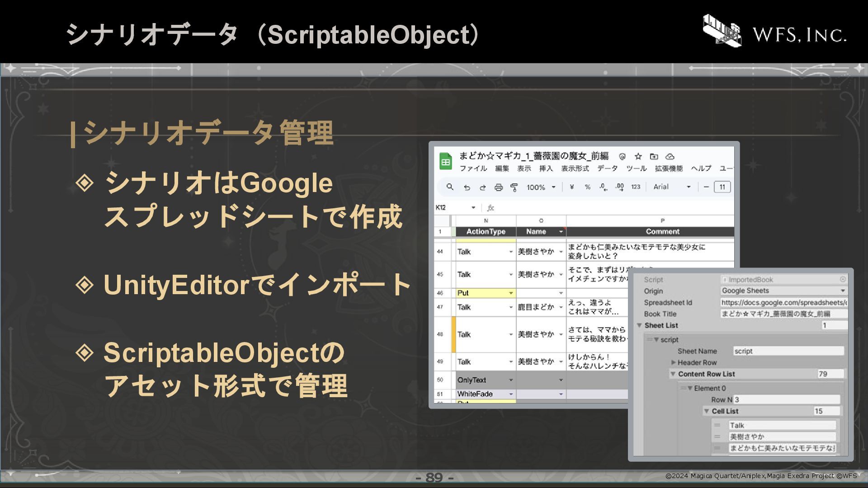
Task: Collapse the Cell List foldout
Action: pos(706,411)
